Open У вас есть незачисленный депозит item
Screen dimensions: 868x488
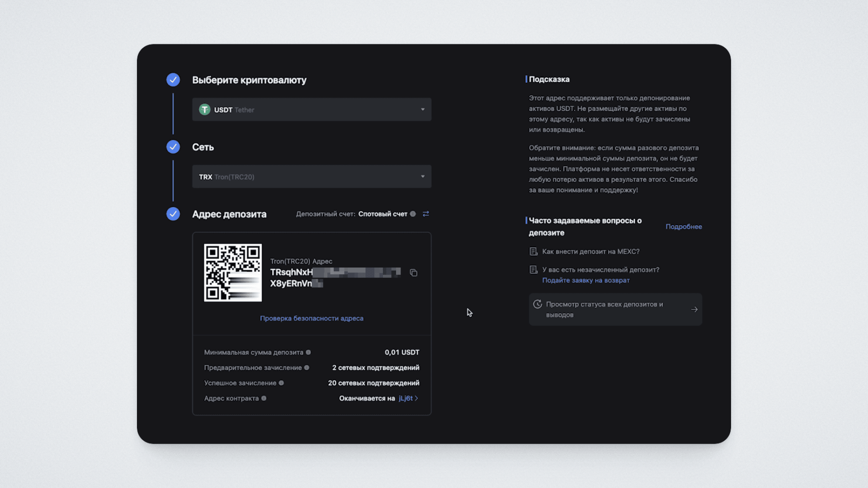click(600, 269)
